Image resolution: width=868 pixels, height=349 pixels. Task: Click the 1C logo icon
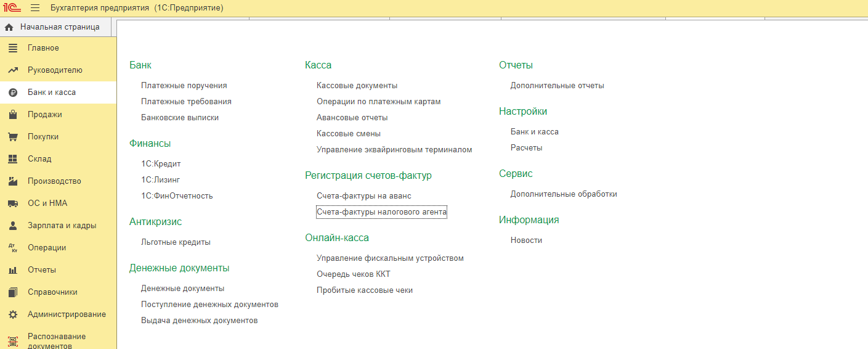click(x=12, y=8)
